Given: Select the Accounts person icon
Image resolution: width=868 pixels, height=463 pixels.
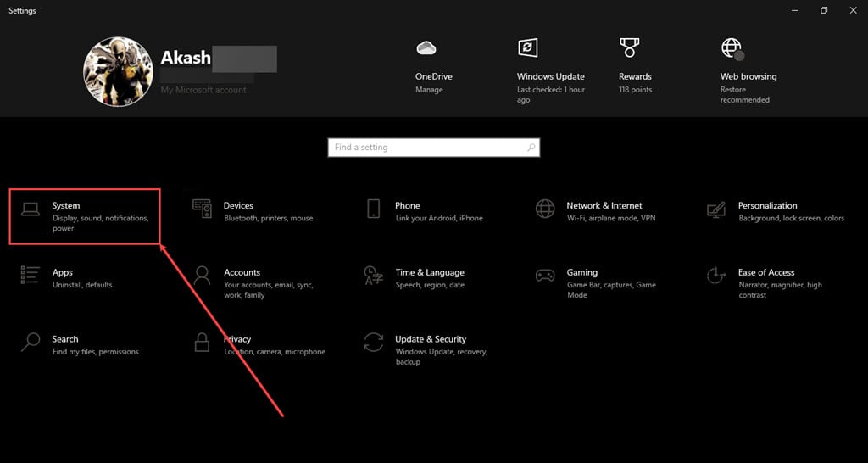Looking at the screenshot, I should point(202,276).
